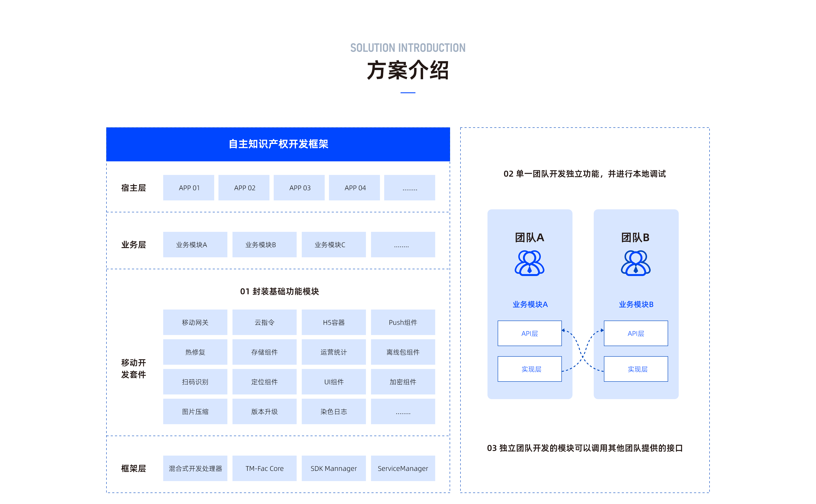This screenshot has width=816, height=504.
Task: Select the APP 04 box
Action: point(354,188)
